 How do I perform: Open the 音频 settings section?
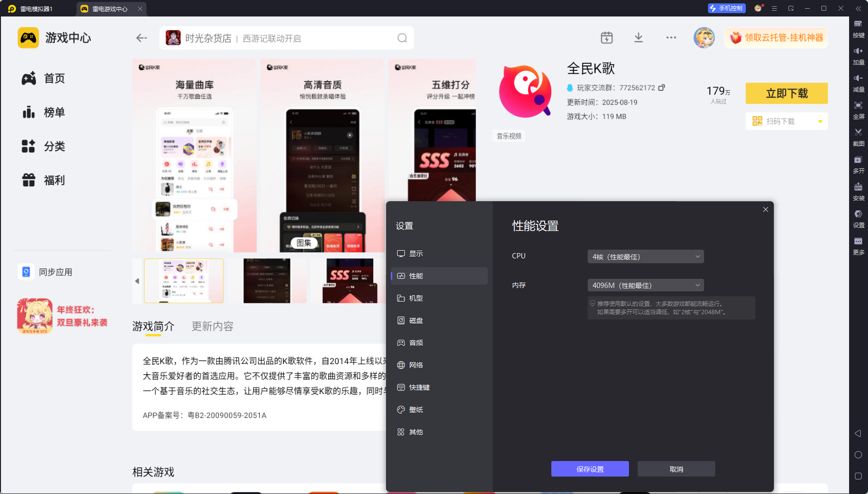[439, 343]
